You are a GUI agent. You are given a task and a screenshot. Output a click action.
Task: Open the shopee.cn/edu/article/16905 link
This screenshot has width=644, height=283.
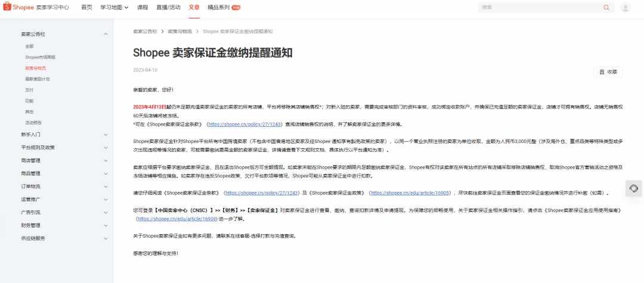pos(410,192)
